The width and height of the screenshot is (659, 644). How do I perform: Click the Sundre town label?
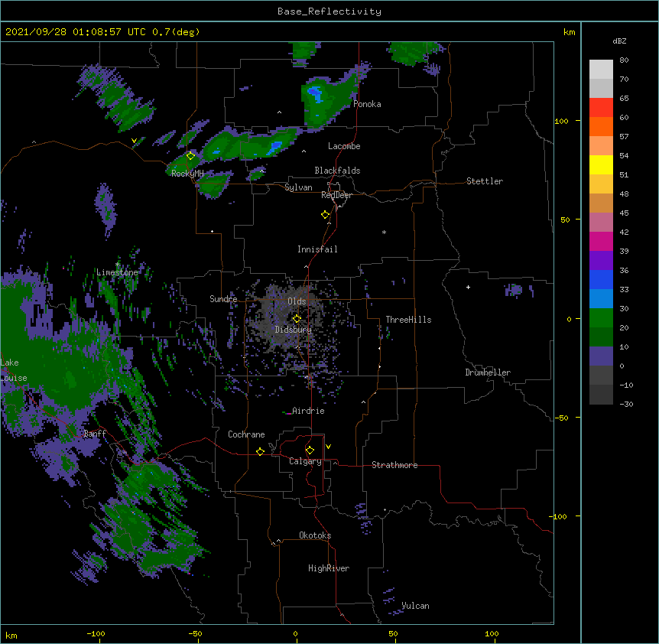pyautogui.click(x=223, y=299)
